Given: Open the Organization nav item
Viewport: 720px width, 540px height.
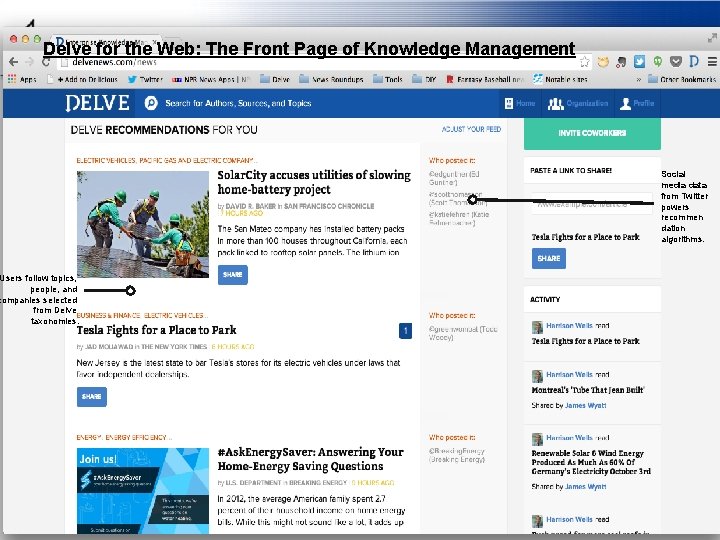Looking at the screenshot, I should [578, 103].
